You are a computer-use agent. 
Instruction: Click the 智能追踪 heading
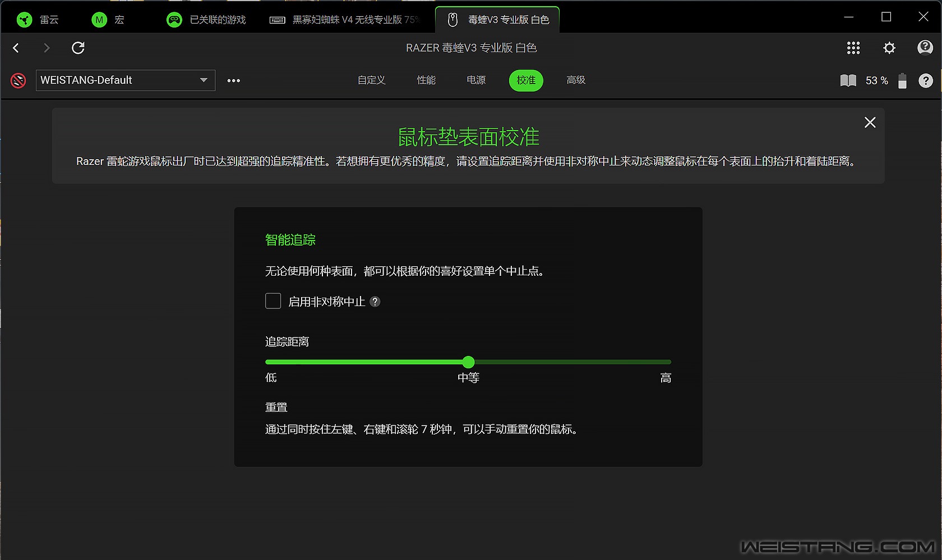(290, 240)
